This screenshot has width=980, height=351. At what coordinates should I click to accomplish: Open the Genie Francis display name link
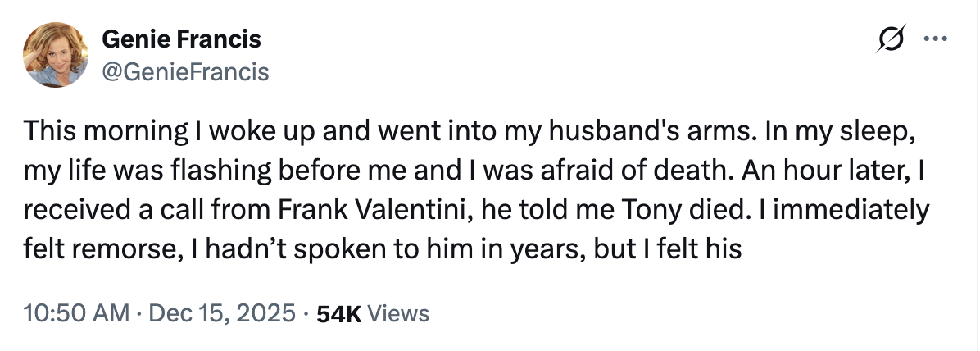(181, 39)
